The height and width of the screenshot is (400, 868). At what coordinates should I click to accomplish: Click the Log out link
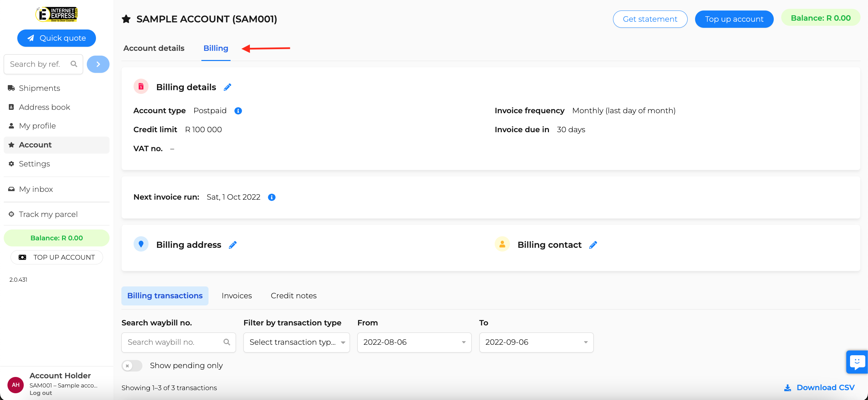[41, 393]
